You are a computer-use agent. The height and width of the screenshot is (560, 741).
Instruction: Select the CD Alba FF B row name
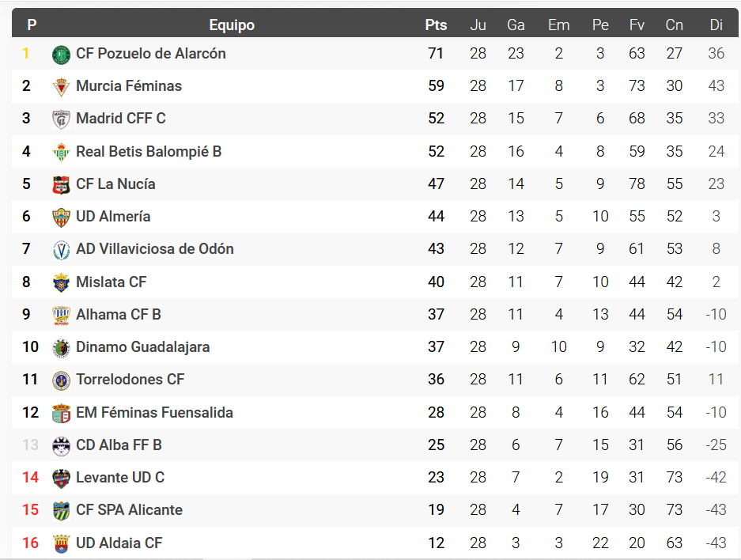(119, 445)
